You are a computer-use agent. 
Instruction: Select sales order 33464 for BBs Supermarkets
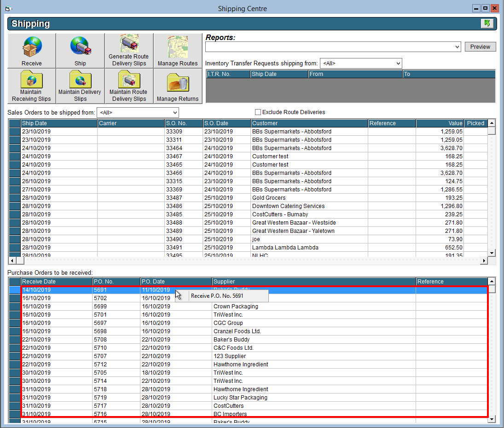click(x=248, y=148)
